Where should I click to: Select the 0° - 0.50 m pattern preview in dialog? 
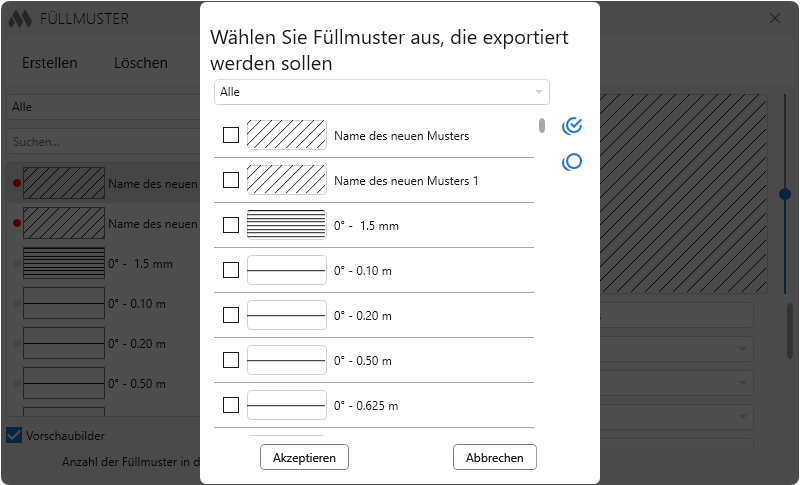click(x=286, y=360)
